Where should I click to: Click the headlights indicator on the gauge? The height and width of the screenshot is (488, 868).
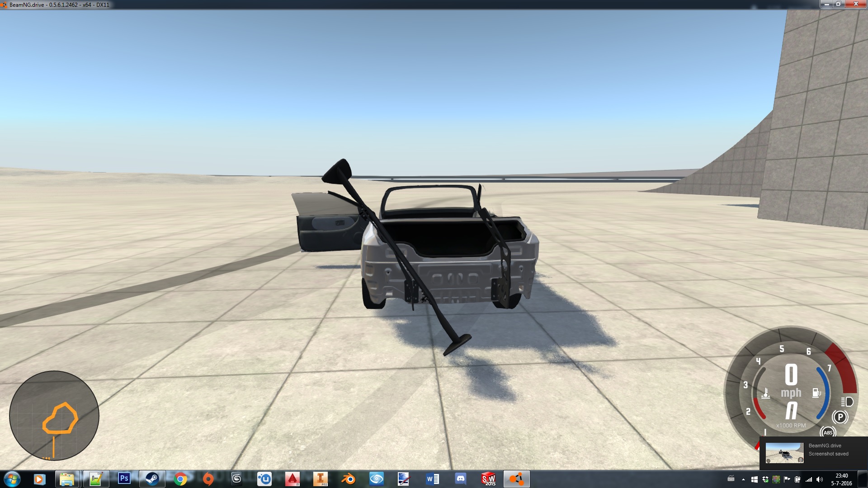tap(847, 402)
